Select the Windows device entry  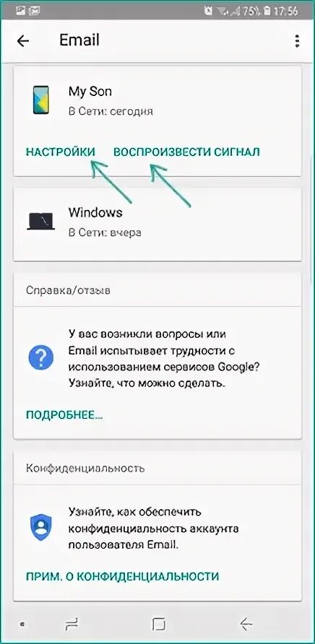click(x=158, y=224)
